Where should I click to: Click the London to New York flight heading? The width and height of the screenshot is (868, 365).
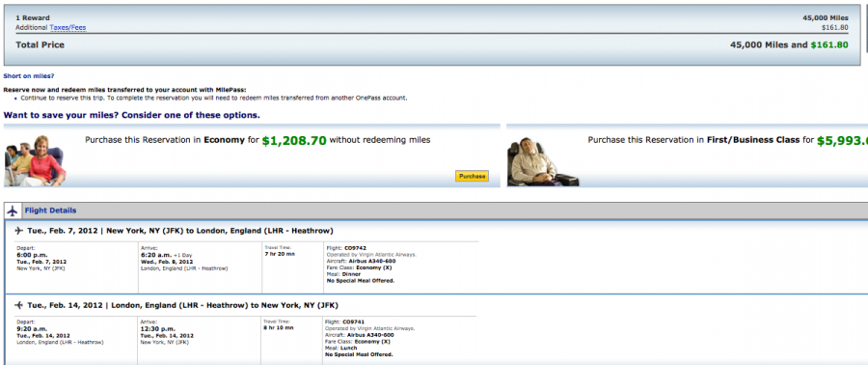182,305
